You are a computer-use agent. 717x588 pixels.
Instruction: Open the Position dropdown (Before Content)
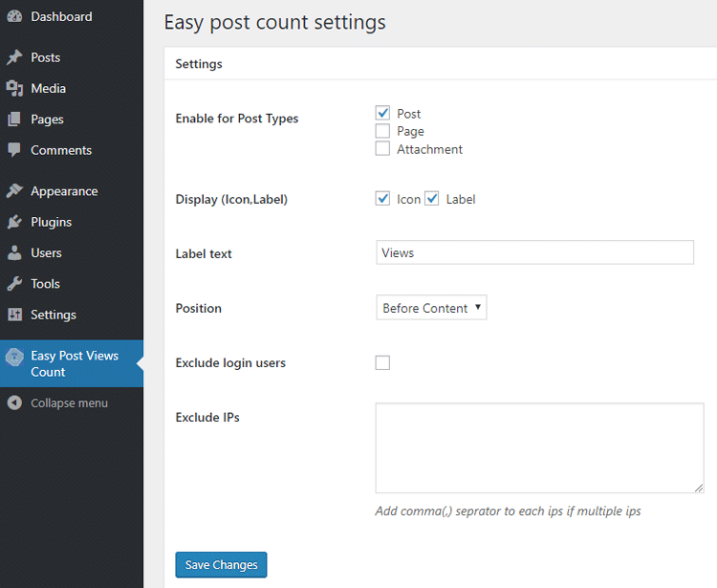[x=431, y=308]
